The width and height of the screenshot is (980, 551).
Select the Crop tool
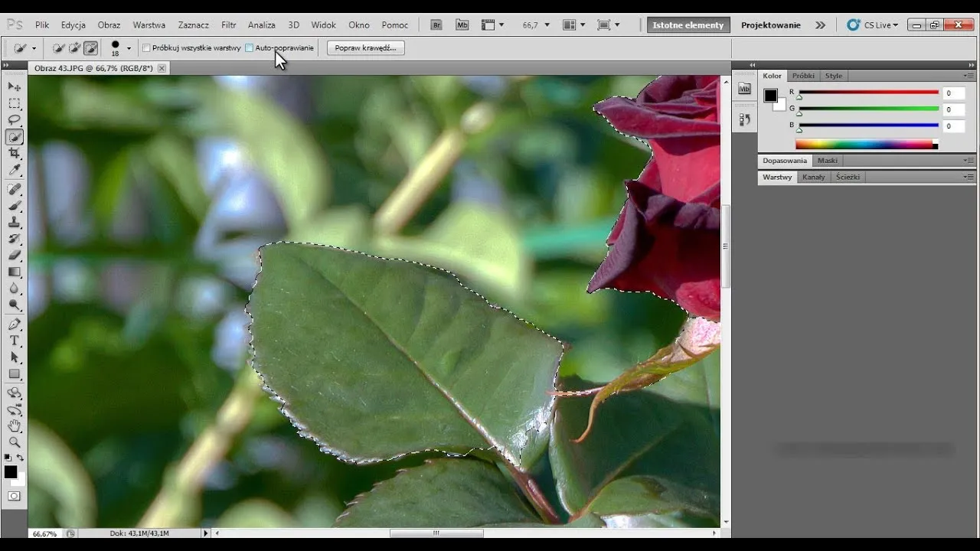click(x=15, y=154)
